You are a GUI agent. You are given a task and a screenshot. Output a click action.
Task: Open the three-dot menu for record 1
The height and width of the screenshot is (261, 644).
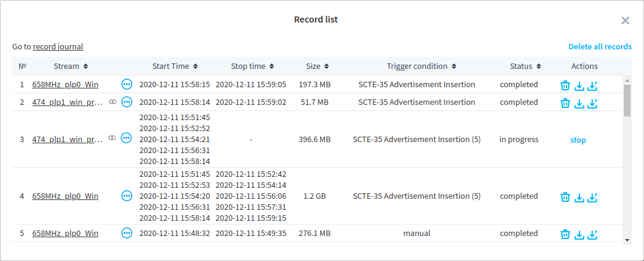click(x=127, y=84)
